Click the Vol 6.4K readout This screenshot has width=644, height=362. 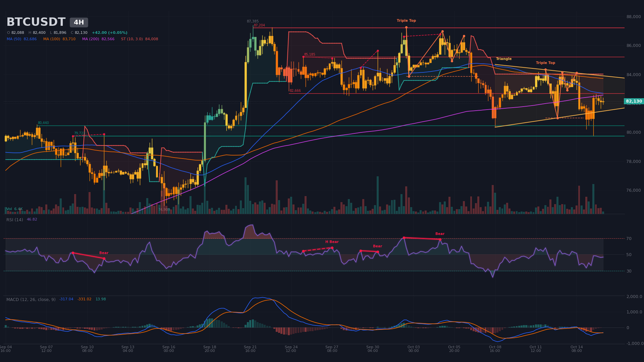(x=14, y=209)
